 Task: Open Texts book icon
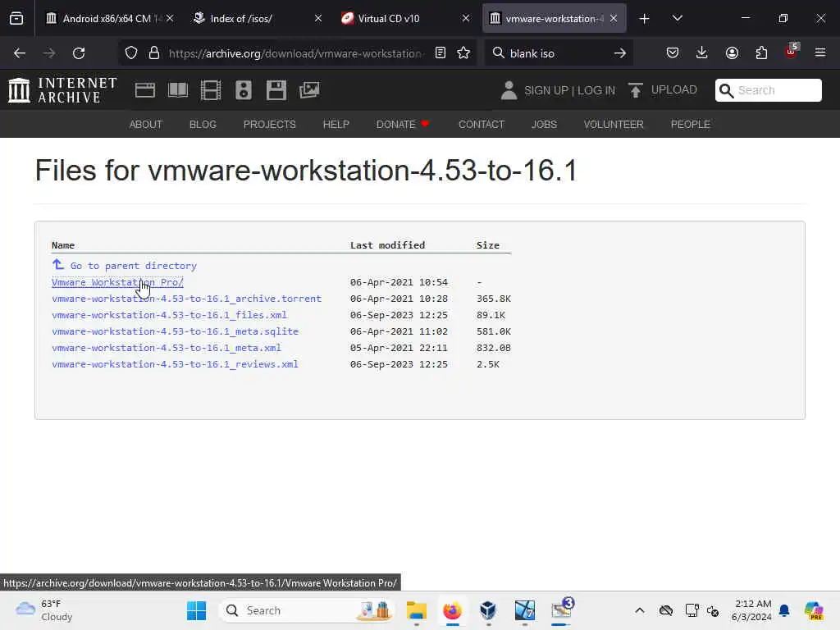[x=178, y=90]
